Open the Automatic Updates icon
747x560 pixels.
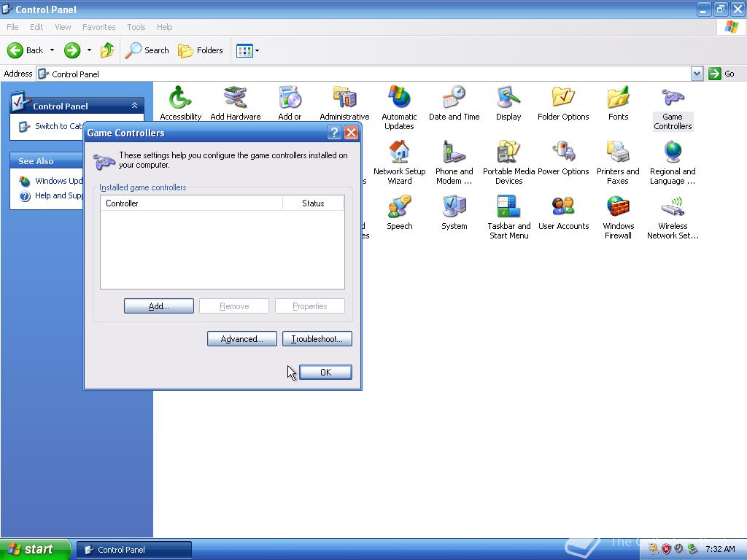(399, 108)
